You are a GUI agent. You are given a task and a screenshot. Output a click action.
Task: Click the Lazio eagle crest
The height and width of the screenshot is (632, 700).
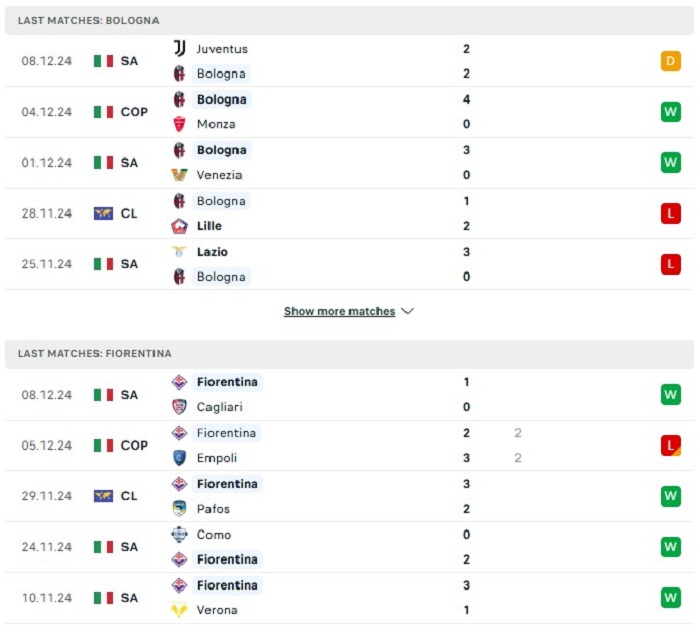[x=179, y=252]
